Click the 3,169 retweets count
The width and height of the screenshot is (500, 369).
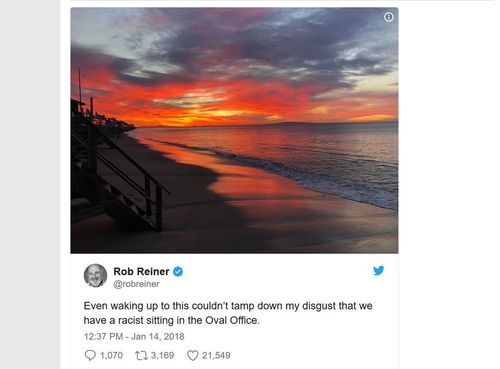(162, 355)
